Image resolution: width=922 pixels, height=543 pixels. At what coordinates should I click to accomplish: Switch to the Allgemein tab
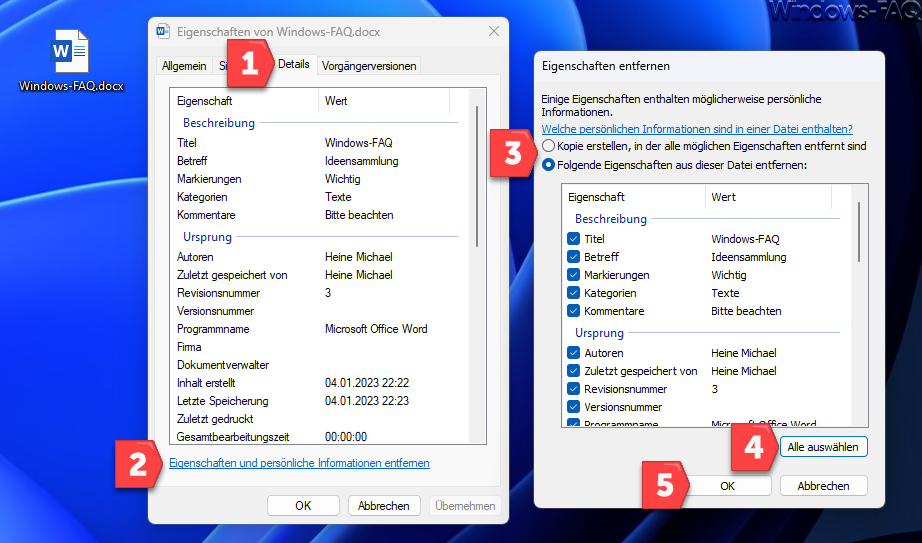(184, 66)
